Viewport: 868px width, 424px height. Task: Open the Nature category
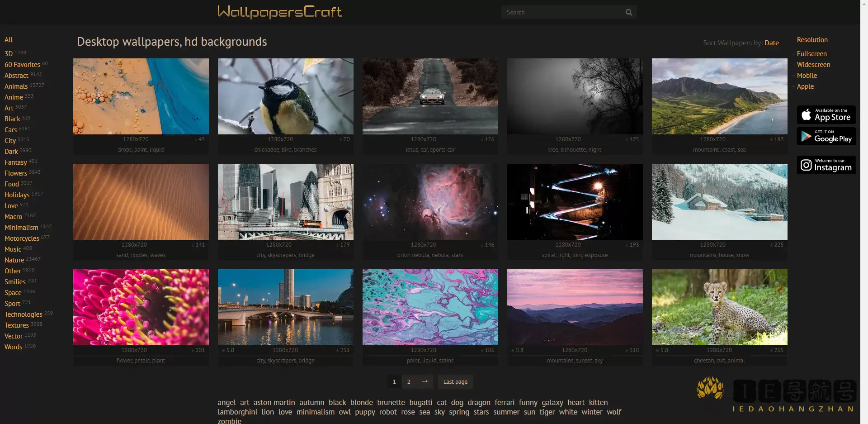pyautogui.click(x=14, y=260)
